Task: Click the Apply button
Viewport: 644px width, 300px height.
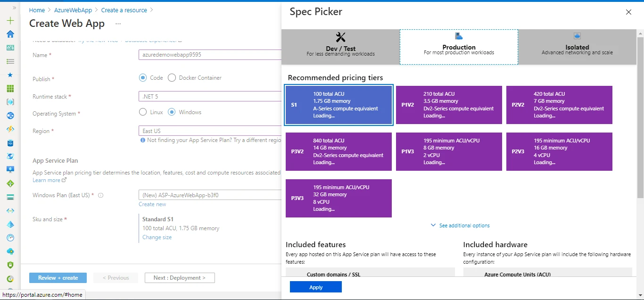Action: tap(315, 287)
